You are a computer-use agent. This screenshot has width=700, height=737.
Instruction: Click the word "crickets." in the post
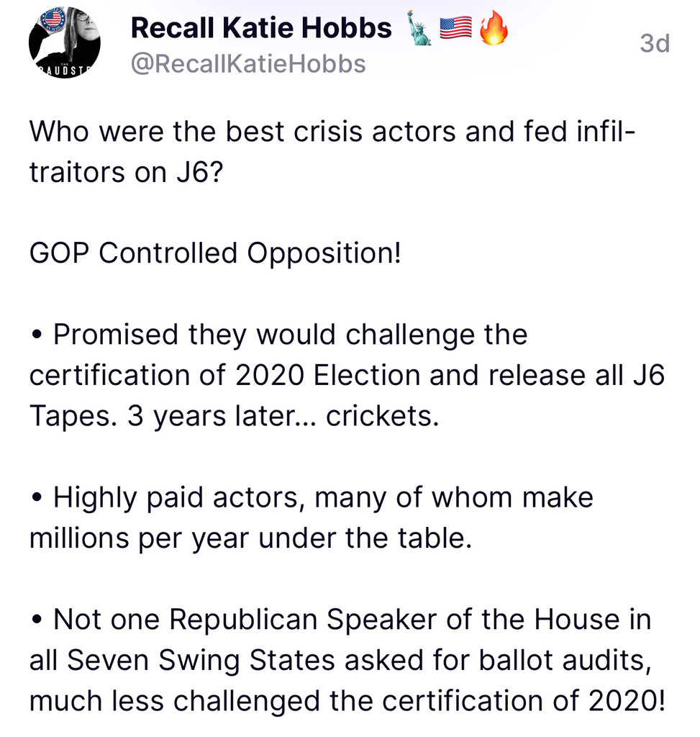pyautogui.click(x=382, y=417)
